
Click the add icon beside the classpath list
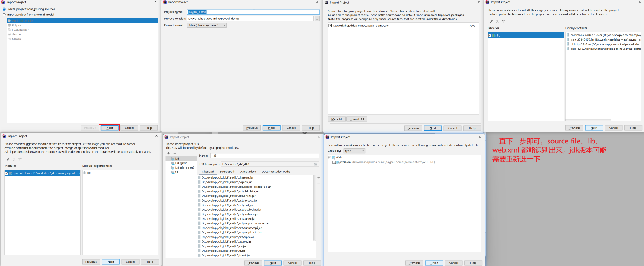pyautogui.click(x=319, y=178)
